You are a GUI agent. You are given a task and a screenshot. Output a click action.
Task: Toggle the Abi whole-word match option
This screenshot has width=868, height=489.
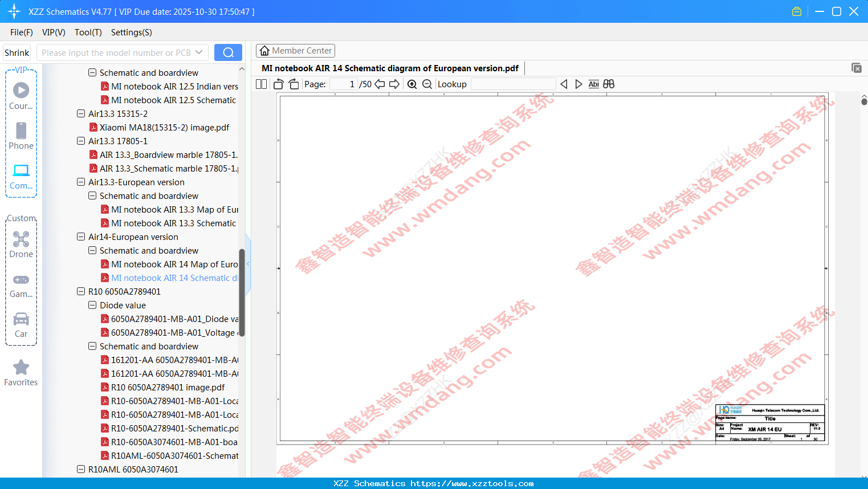pyautogui.click(x=593, y=84)
